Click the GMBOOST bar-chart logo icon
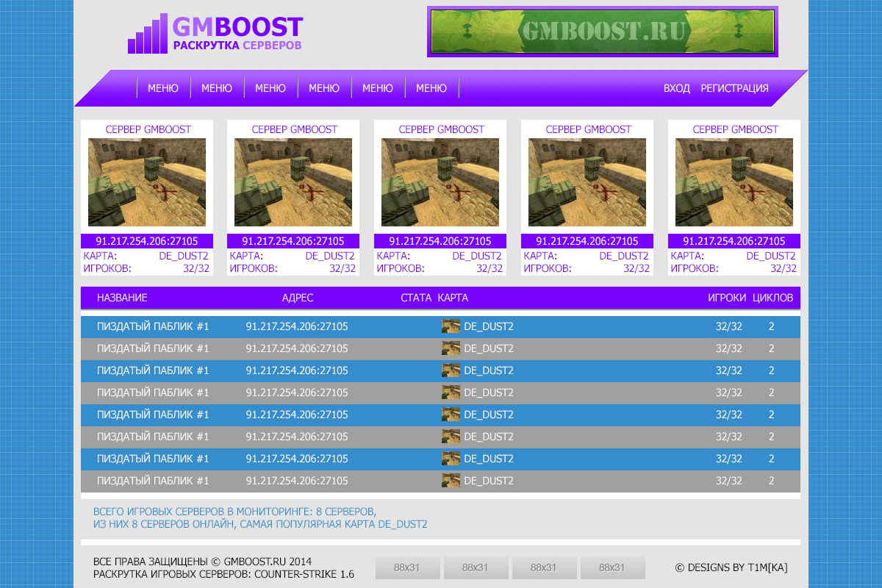The image size is (882, 588). [x=148, y=35]
